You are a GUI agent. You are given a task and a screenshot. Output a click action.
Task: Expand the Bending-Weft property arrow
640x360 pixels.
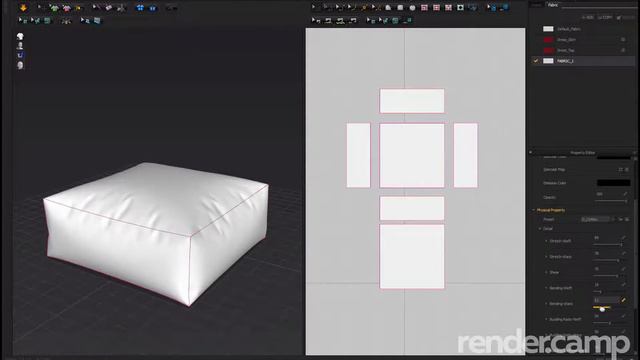coord(546,288)
